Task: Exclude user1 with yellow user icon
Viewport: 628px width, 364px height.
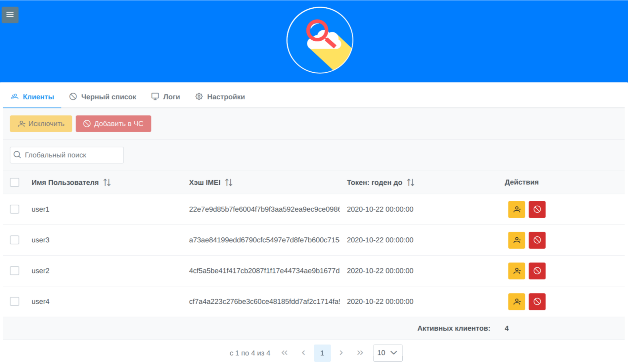Action: [516, 209]
